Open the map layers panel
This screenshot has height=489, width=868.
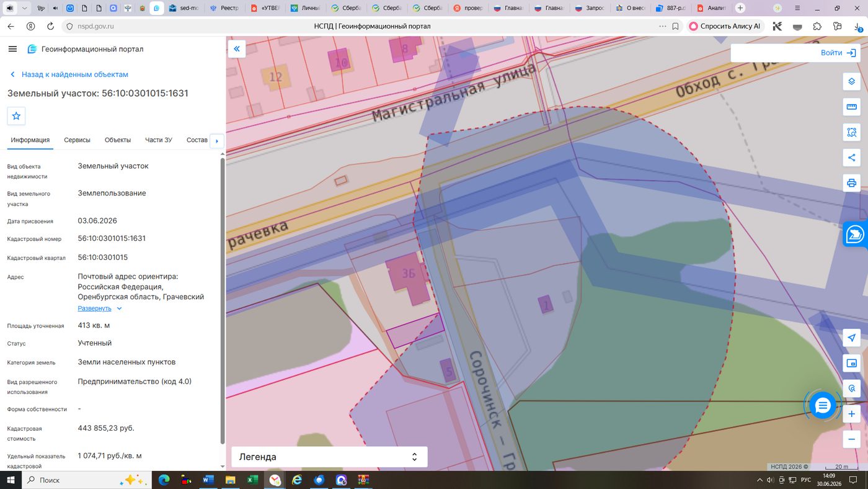[852, 81]
